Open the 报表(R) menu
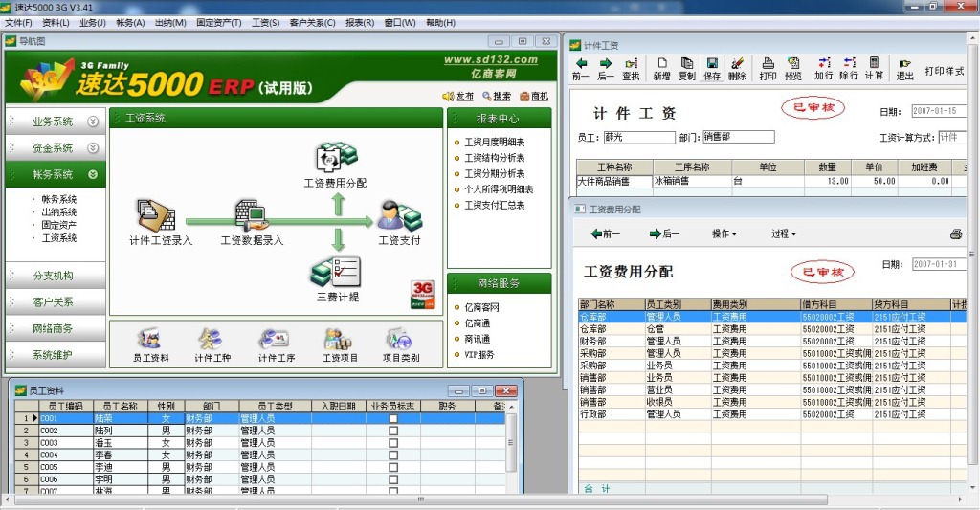Viewport: 980px width, 510px height. point(360,23)
